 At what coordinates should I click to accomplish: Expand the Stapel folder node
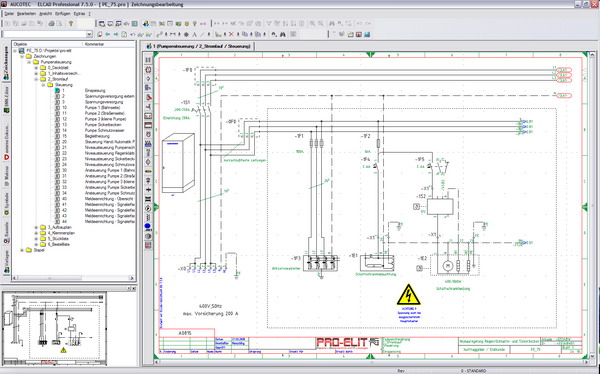[22, 250]
